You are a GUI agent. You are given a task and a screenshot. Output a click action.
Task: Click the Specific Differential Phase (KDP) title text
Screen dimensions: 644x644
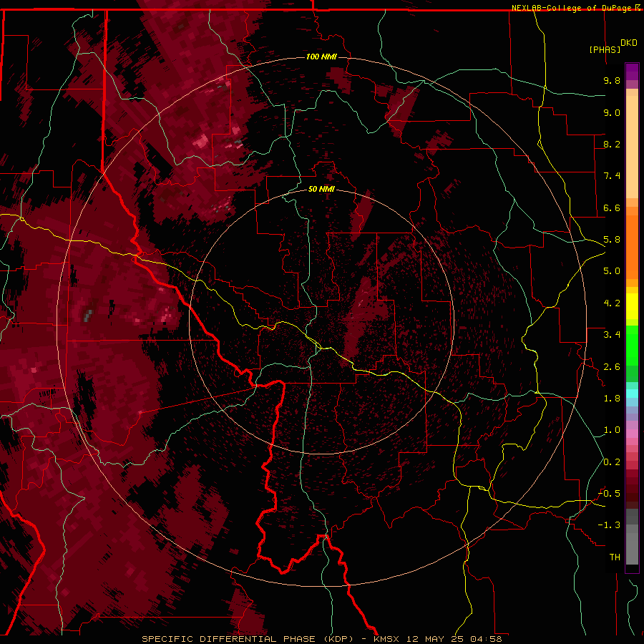248,639
